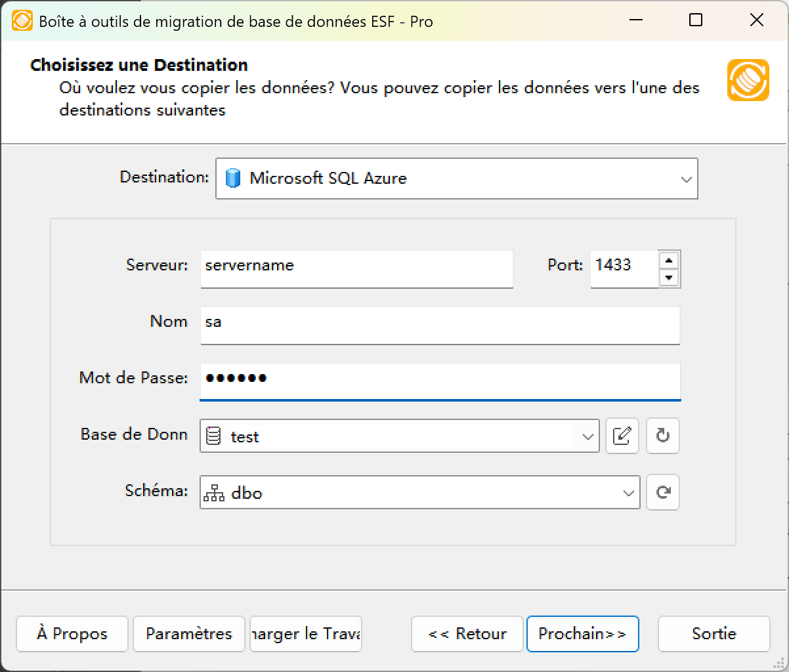Click the application icon in the title bar

[22, 20]
